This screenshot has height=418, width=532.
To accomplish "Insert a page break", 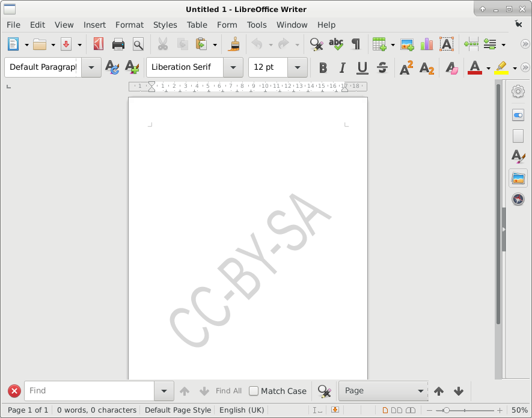I will (471, 44).
